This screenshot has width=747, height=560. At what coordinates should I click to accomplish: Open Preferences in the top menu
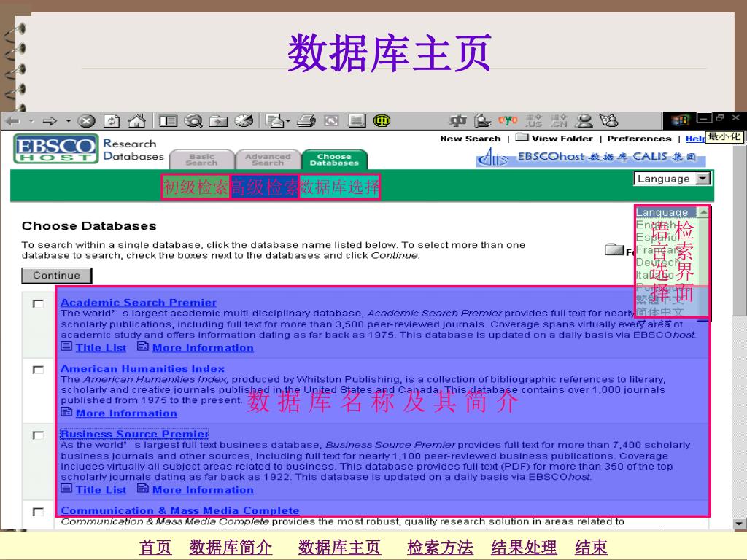pos(639,139)
